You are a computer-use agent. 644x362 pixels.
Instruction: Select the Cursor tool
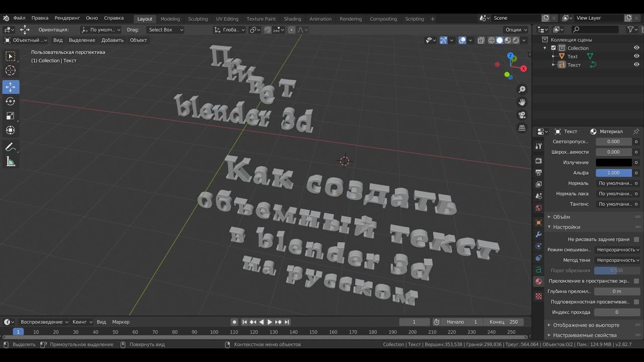(10, 70)
